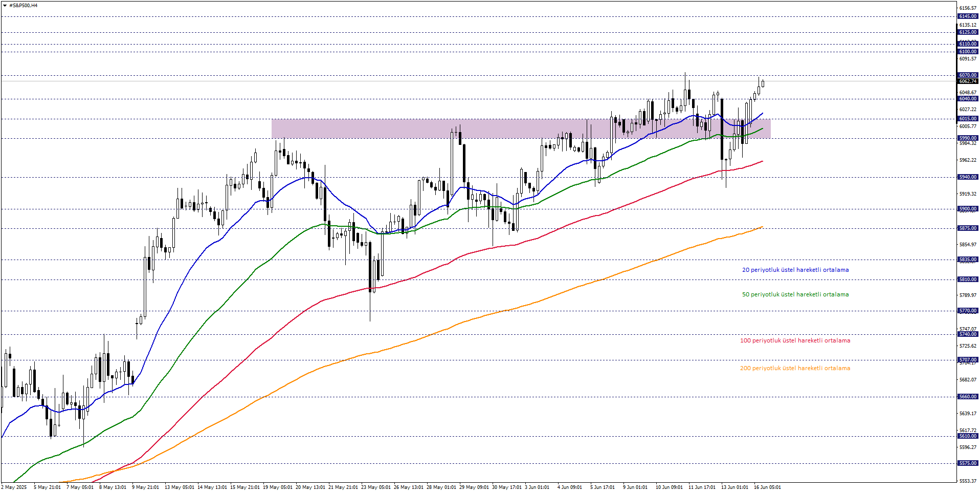Click the 13 May 05:01 date label
Screen dimensions: 980x493
[179, 487]
